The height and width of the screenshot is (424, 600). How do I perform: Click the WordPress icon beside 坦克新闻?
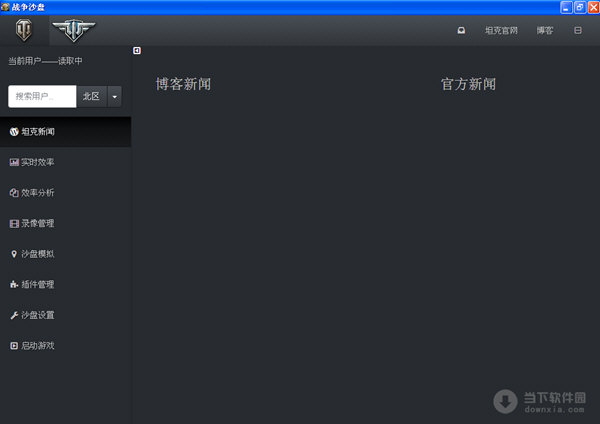pos(14,132)
